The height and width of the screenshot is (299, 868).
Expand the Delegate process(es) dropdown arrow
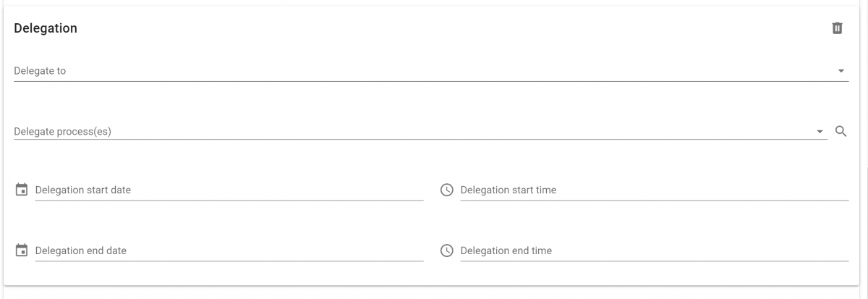tap(820, 132)
